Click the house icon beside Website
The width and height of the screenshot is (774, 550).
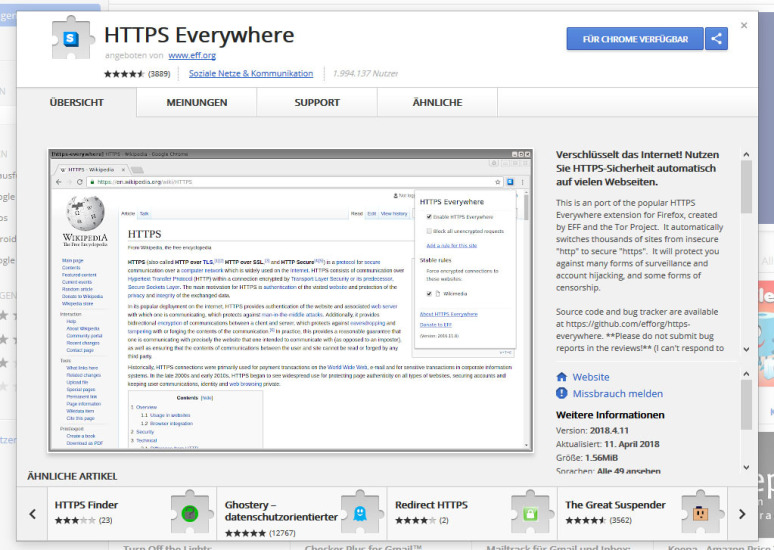(562, 377)
